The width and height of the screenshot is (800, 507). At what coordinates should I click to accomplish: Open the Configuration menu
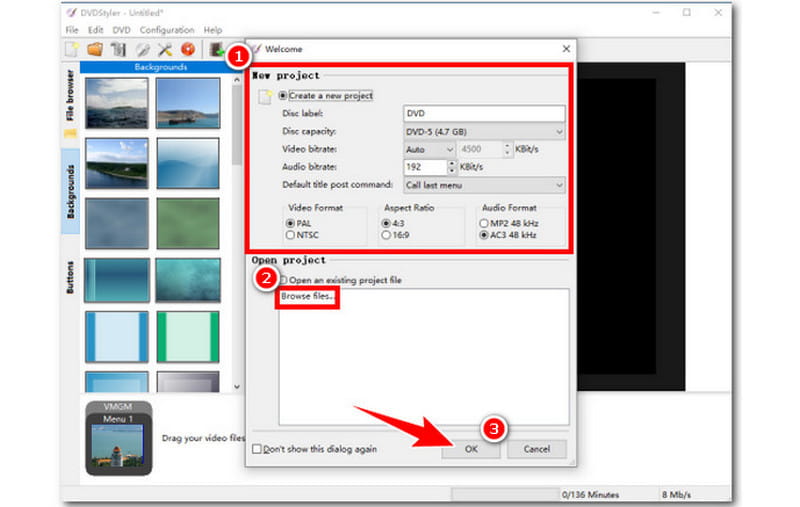pyautogui.click(x=167, y=30)
